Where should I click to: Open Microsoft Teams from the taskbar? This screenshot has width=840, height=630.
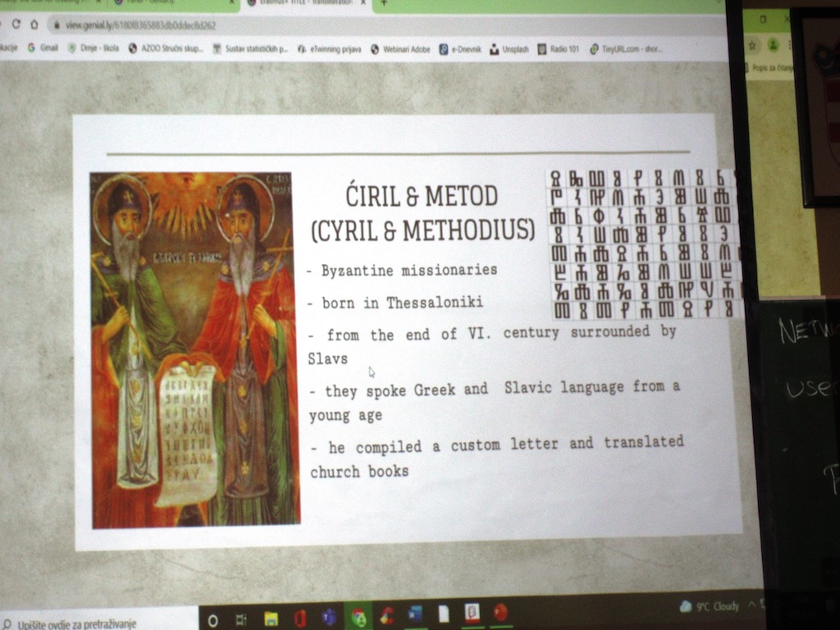point(329,619)
